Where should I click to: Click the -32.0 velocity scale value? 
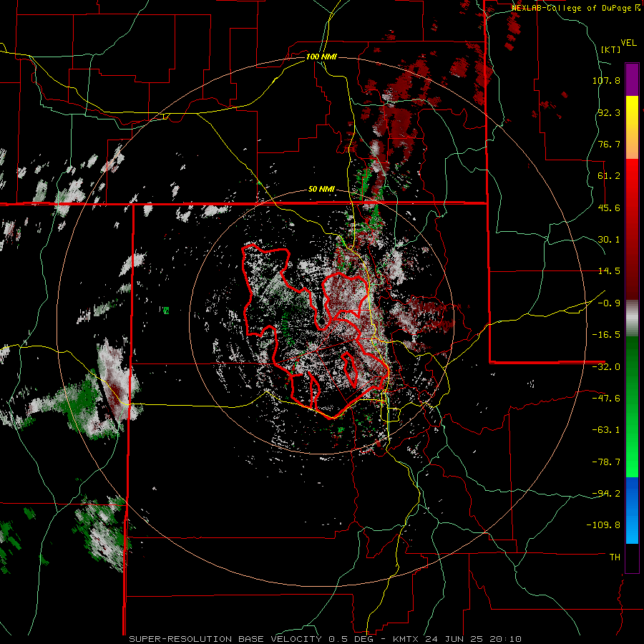point(606,367)
